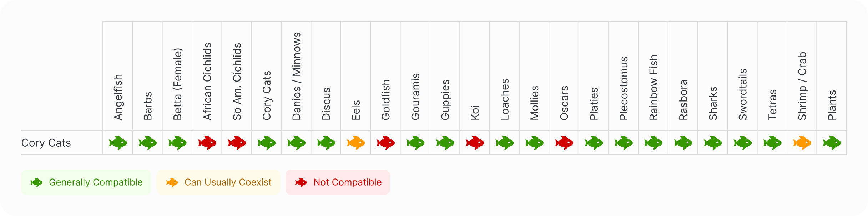
Task: Click the green fish icon under Plecostomus
Action: (x=624, y=143)
